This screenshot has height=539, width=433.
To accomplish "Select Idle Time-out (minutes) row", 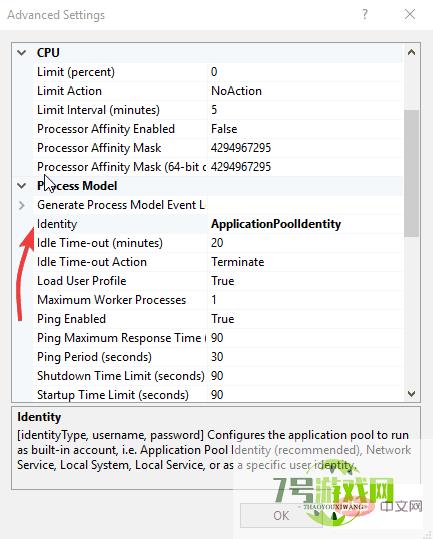I will pyautogui.click(x=218, y=243).
